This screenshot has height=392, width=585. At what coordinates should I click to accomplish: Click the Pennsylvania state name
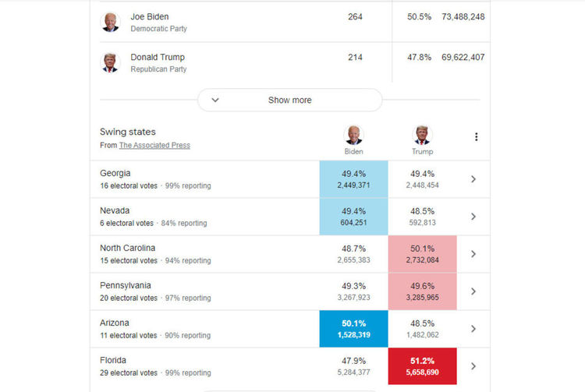pyautogui.click(x=126, y=285)
